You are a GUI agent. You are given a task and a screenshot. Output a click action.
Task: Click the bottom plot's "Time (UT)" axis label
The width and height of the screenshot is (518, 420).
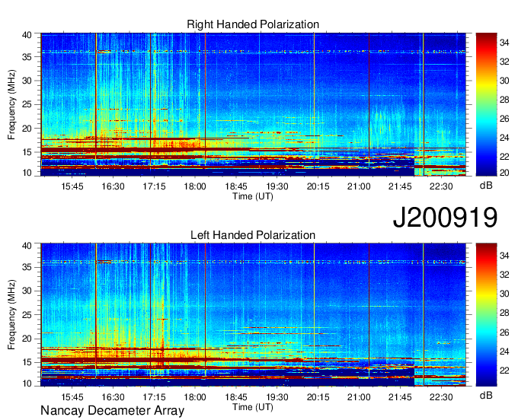[253, 407]
